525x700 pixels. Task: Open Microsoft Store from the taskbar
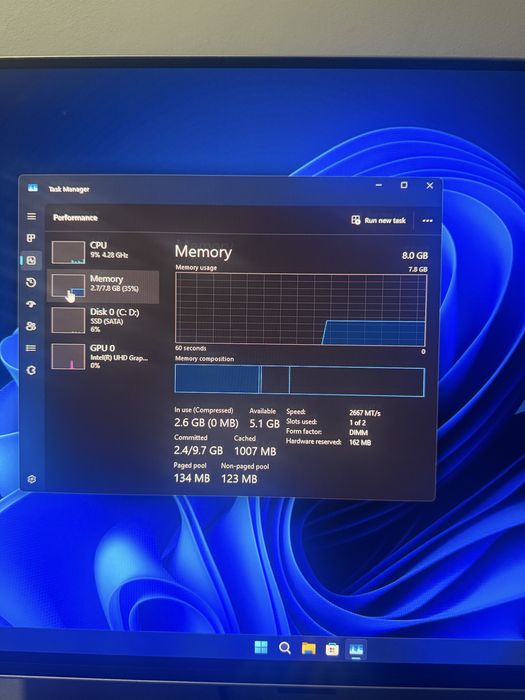click(332, 649)
